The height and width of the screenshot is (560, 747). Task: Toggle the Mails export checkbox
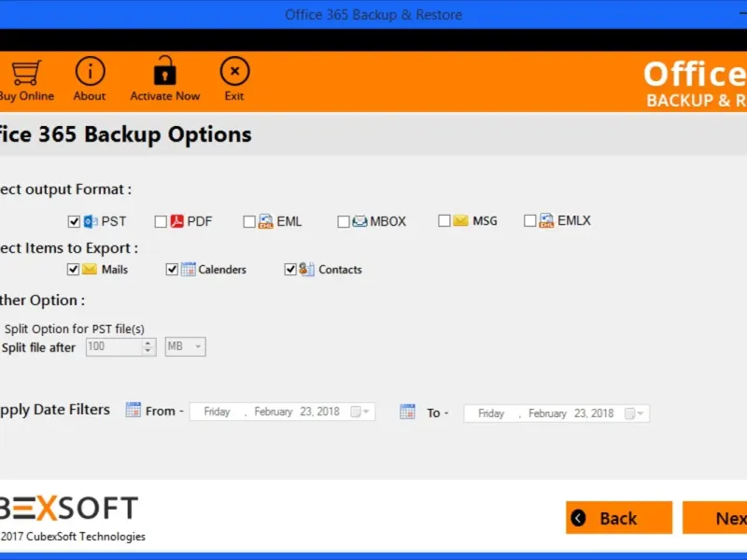pyautogui.click(x=73, y=270)
